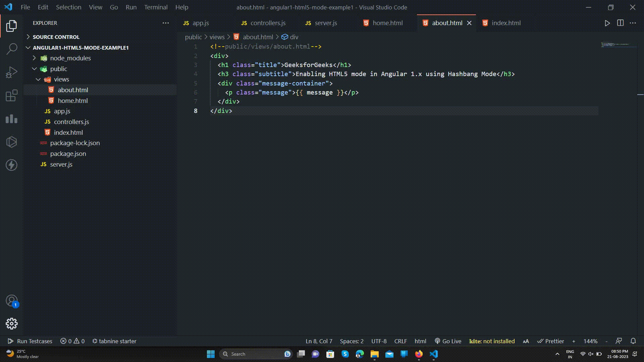Click tabnine starter status item
The image size is (644, 362).
(x=114, y=341)
